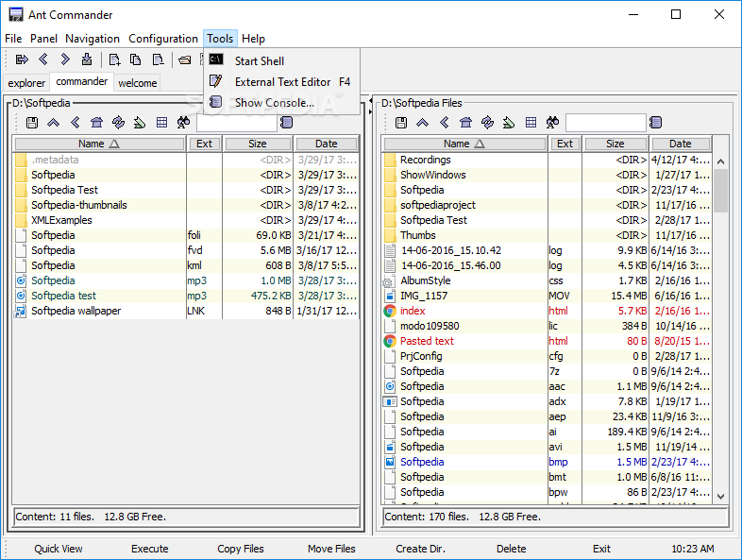Click the scroll icon beside right panel field
Viewport: 742px width, 560px height.
(x=655, y=123)
